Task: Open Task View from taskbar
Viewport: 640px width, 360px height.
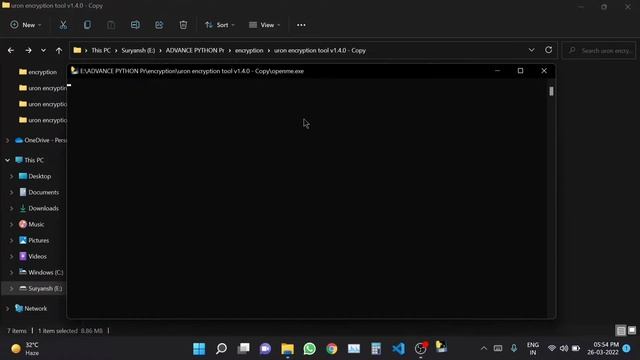Action: click(x=244, y=349)
